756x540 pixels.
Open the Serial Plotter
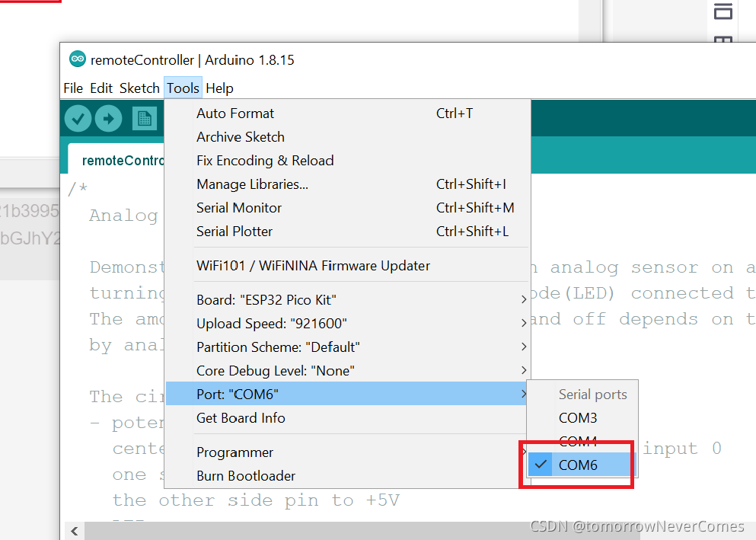click(347, 232)
